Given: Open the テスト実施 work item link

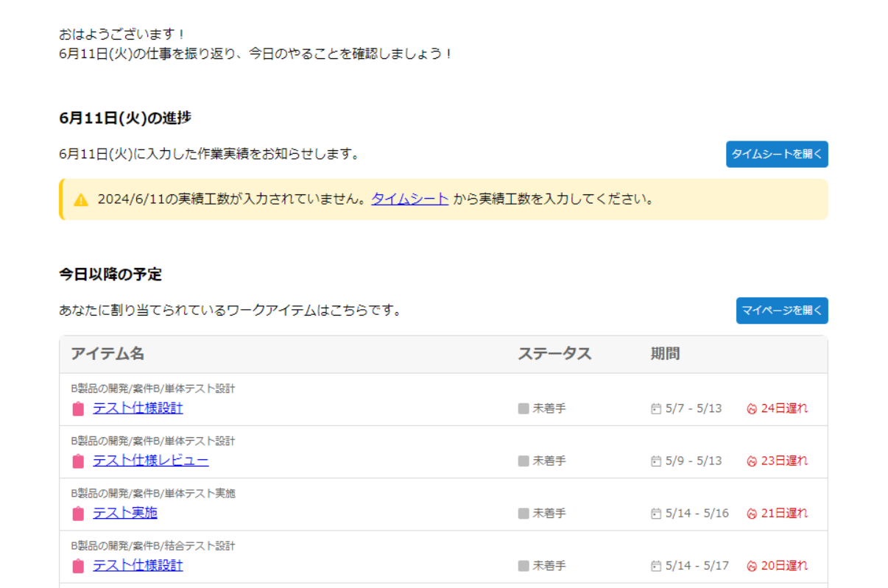Looking at the screenshot, I should (x=124, y=513).
